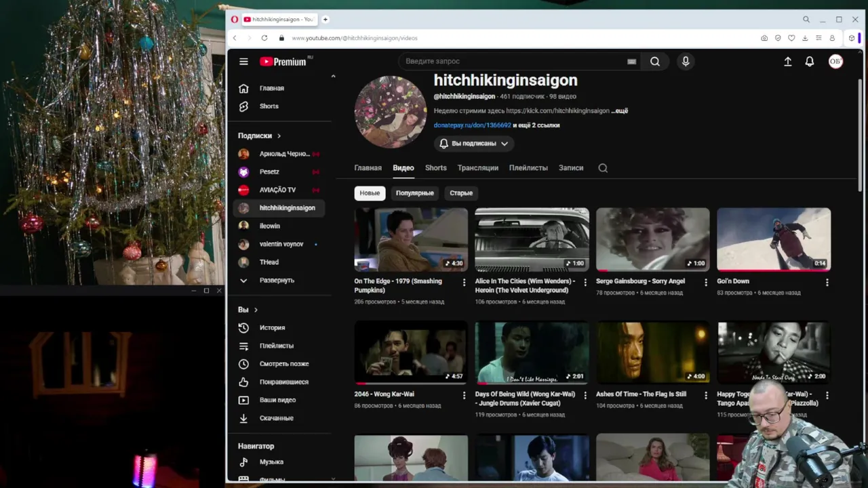
Task: Open the upload/create video icon
Action: coord(788,62)
